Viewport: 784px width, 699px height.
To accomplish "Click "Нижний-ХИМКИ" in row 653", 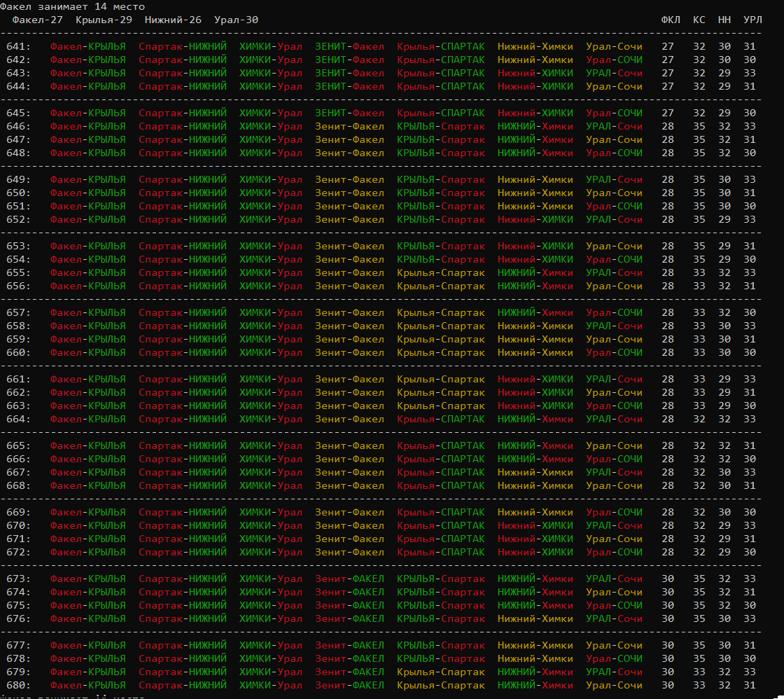I will [535, 246].
